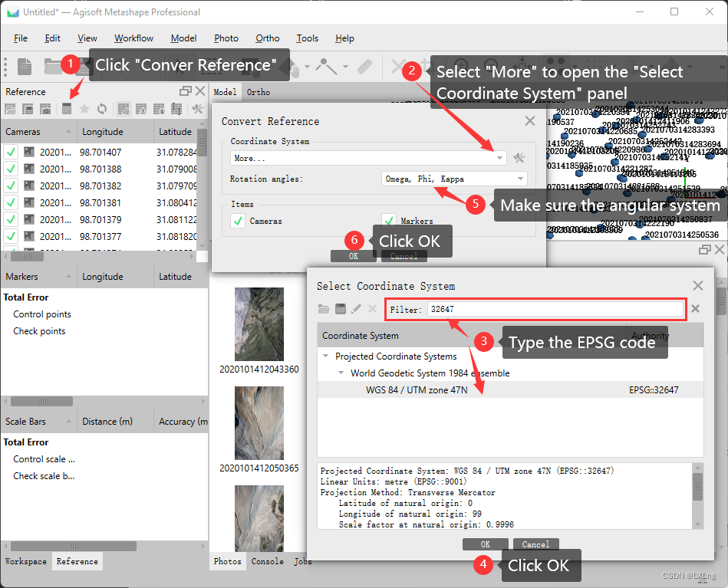Sort by Cameras column header

pos(38,131)
